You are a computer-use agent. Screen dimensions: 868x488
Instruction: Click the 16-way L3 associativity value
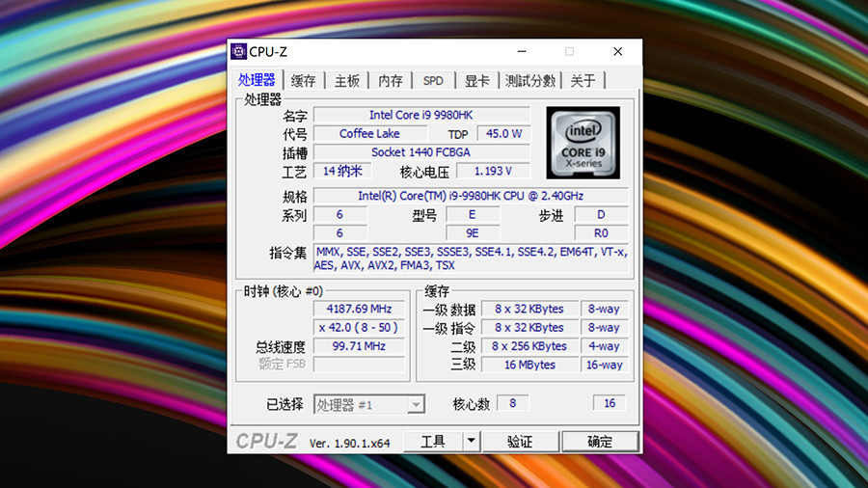(x=604, y=366)
